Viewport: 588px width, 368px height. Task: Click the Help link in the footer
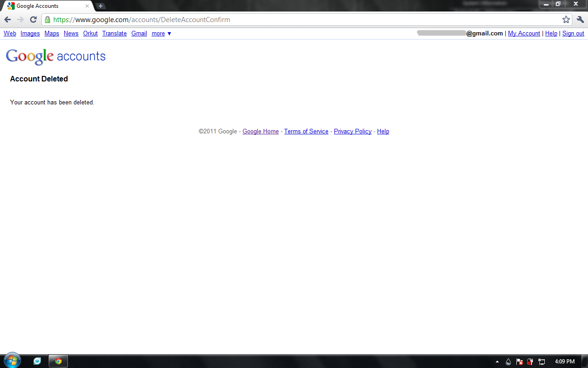pyautogui.click(x=383, y=132)
